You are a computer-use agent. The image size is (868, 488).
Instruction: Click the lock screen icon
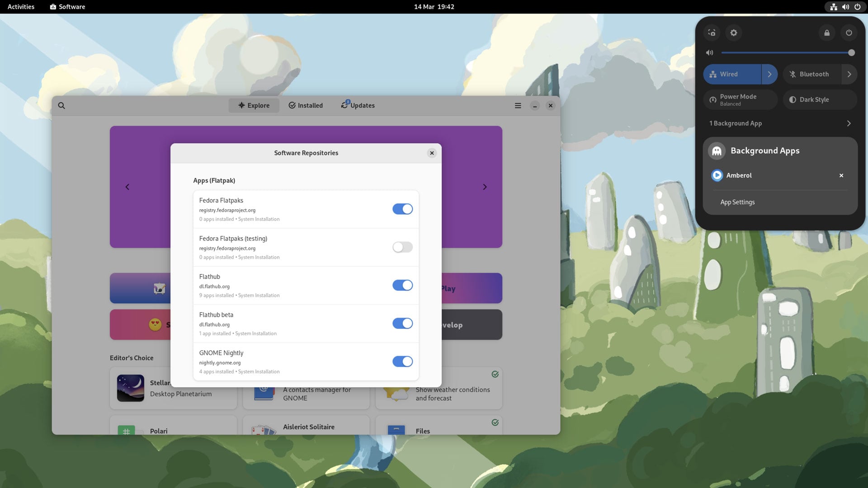827,33
